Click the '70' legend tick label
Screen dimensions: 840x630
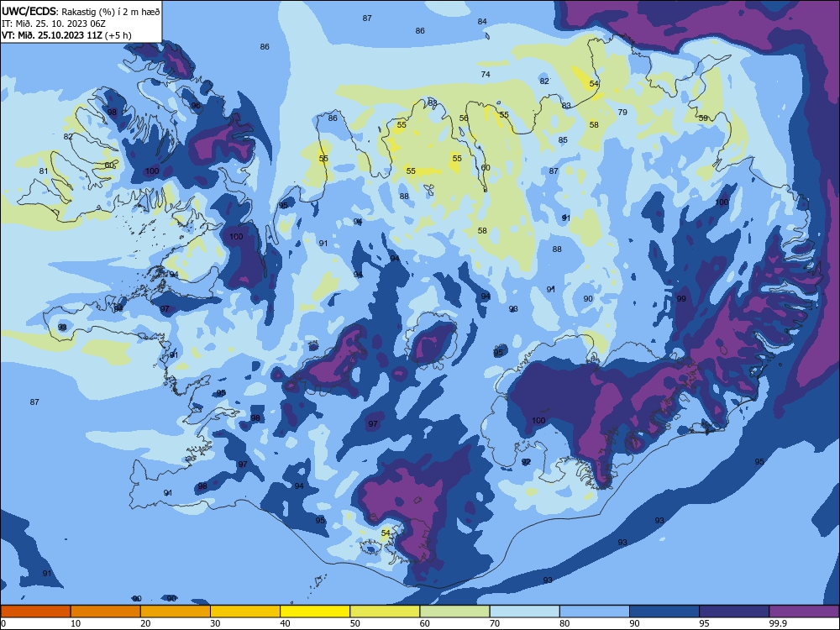pyautogui.click(x=495, y=623)
